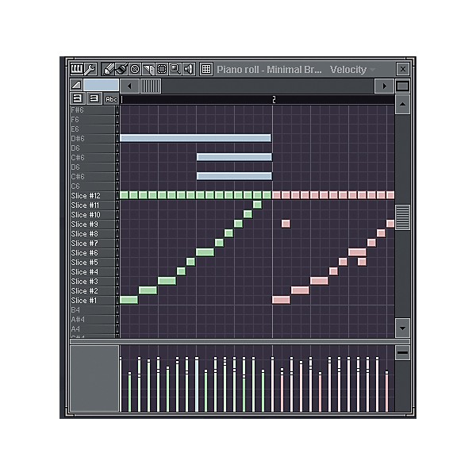Click the vertical scroll up arrow

click(402, 104)
